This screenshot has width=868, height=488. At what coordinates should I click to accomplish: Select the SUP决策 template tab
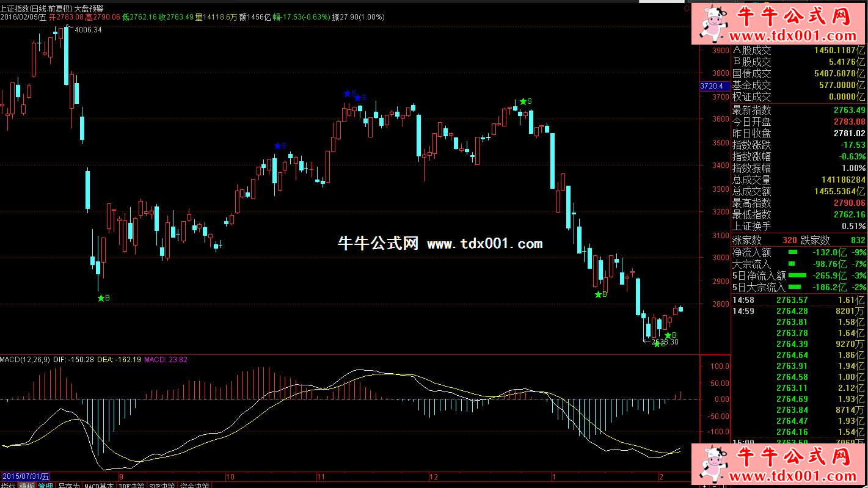162,486
